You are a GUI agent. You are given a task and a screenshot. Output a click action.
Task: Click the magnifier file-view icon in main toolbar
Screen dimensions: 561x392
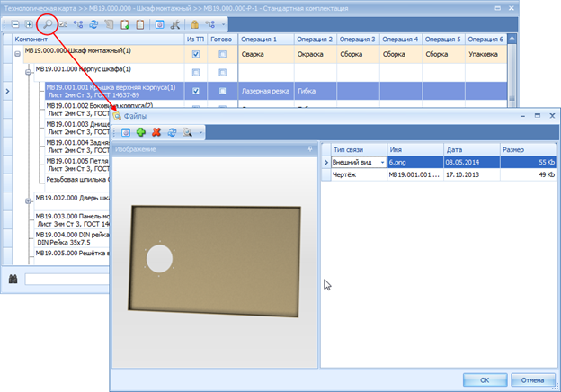(49, 23)
